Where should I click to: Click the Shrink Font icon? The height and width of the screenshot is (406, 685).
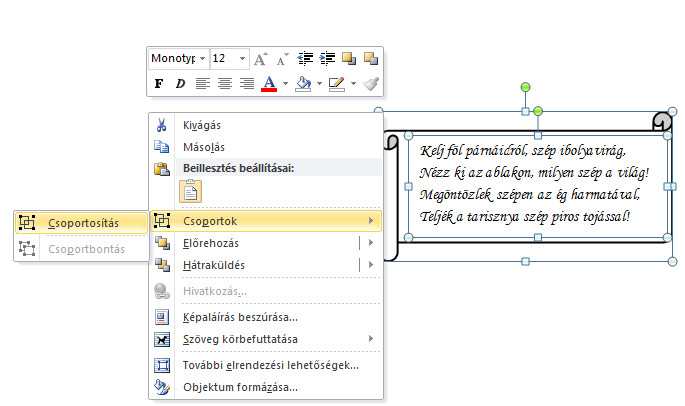[x=283, y=59]
